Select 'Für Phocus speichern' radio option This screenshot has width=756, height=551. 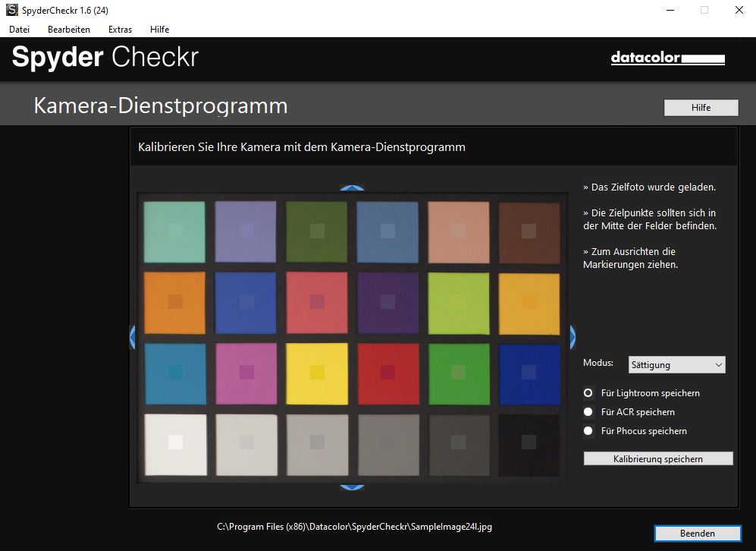click(x=588, y=431)
